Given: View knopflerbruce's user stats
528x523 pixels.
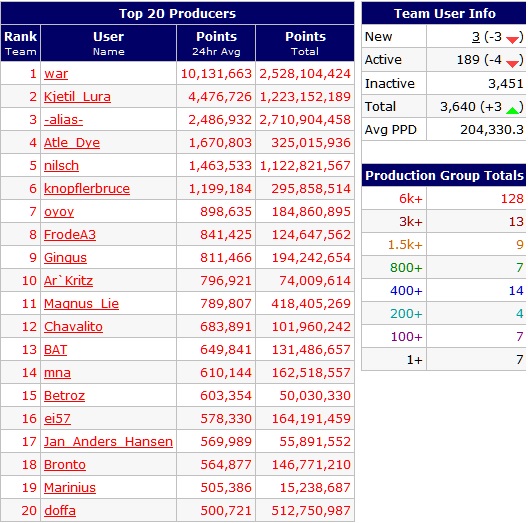Looking at the screenshot, I should pyautogui.click(x=87, y=189).
